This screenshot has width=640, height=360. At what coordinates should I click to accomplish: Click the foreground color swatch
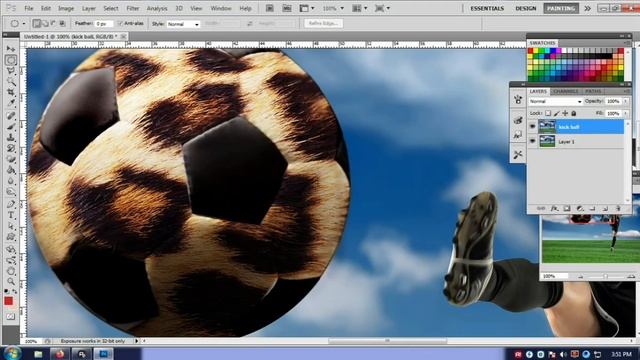9,301
